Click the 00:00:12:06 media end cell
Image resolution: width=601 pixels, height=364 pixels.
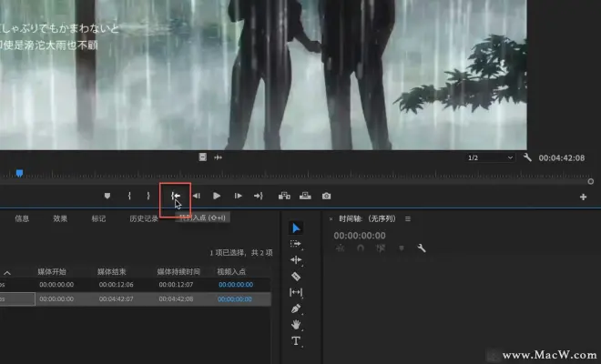(117, 284)
